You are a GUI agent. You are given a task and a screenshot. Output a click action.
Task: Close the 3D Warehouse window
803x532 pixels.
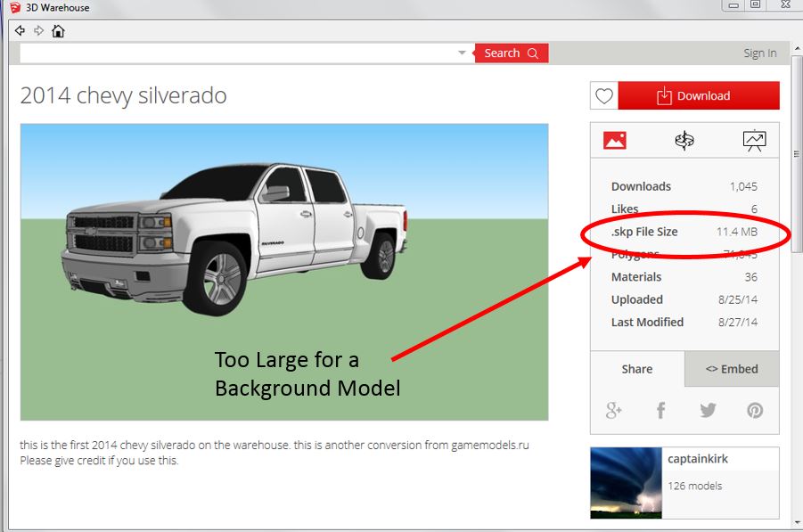pos(785,4)
